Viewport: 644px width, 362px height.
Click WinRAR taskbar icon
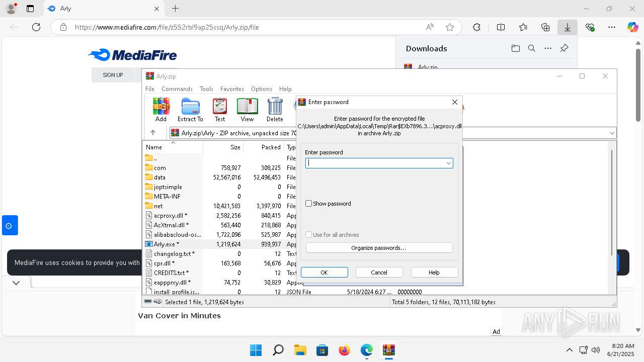pos(388,350)
